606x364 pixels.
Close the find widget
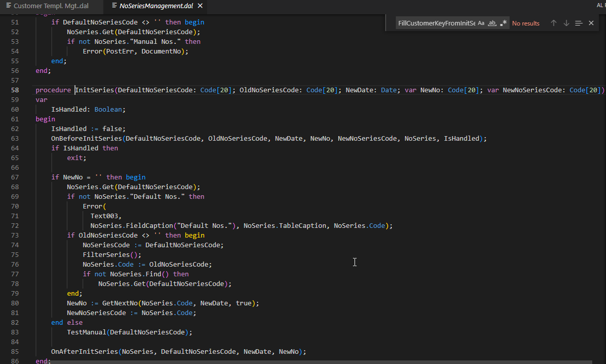click(x=591, y=23)
